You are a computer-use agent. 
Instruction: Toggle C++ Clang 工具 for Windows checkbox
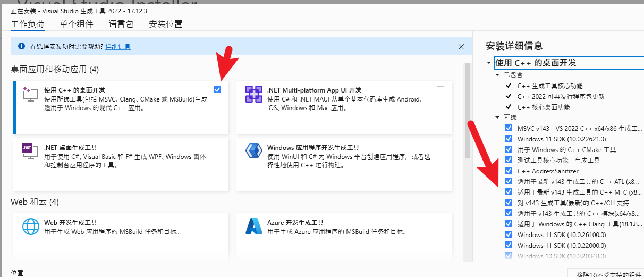pos(509,224)
